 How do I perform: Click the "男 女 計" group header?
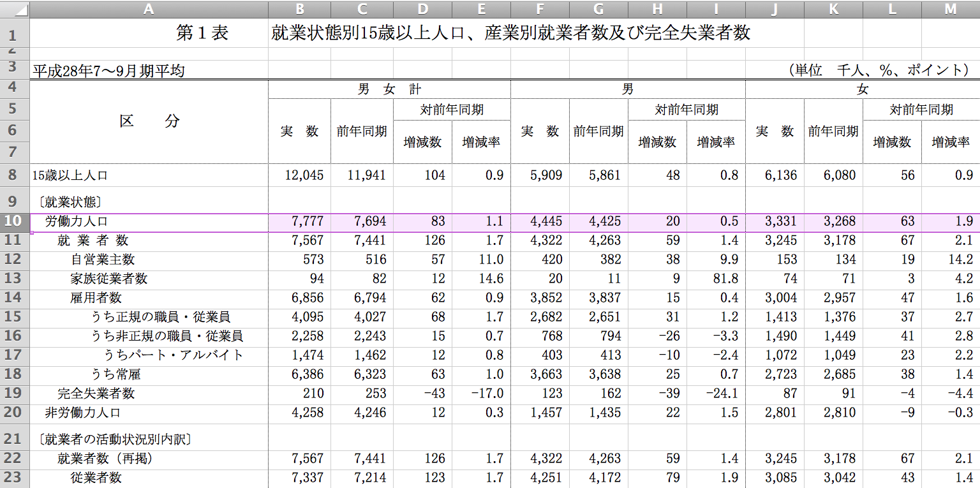[x=389, y=90]
